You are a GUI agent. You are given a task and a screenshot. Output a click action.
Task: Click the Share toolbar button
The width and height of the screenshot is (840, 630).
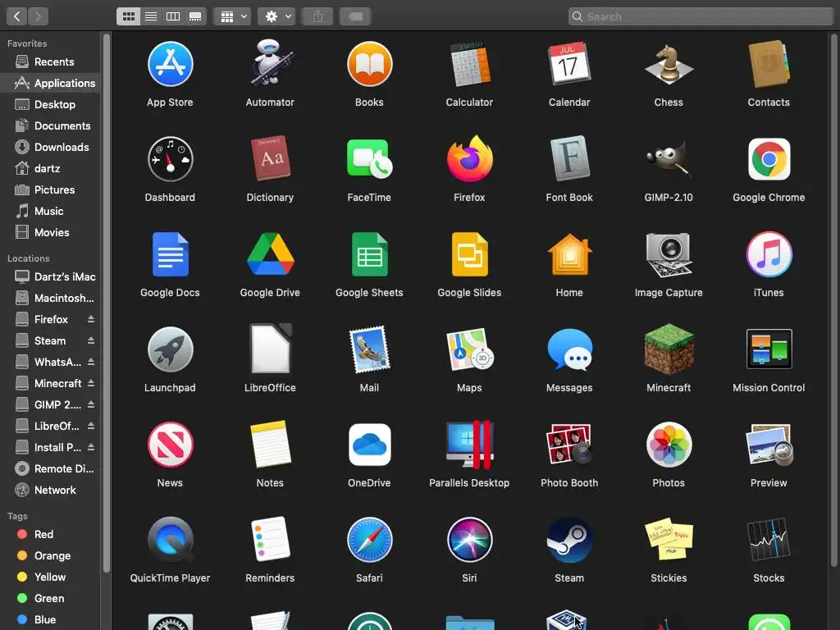coord(317,16)
